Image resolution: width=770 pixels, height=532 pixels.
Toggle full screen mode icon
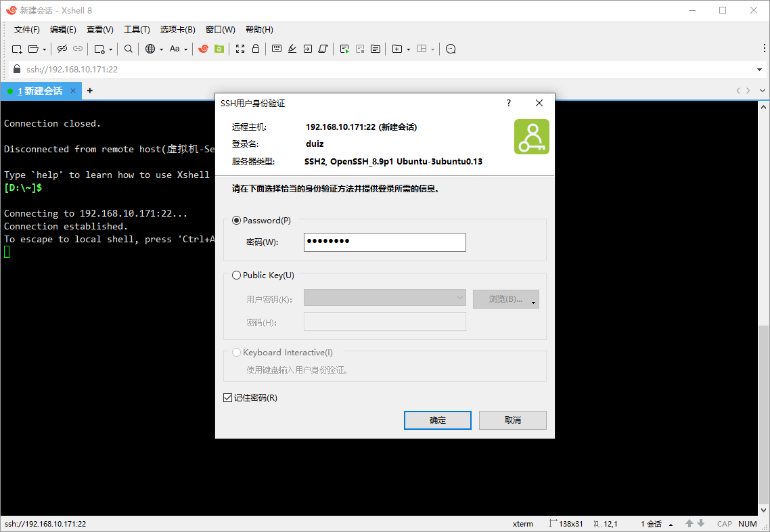pyautogui.click(x=240, y=49)
